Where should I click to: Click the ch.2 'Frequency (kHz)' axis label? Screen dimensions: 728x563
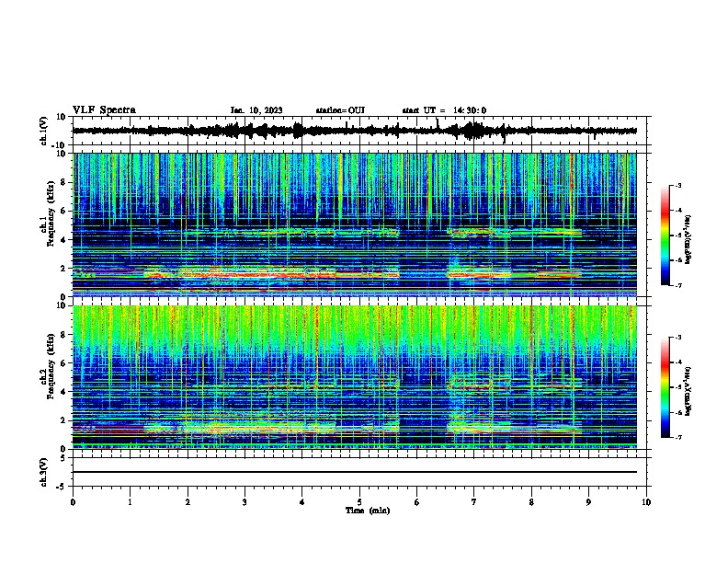[x=50, y=366]
